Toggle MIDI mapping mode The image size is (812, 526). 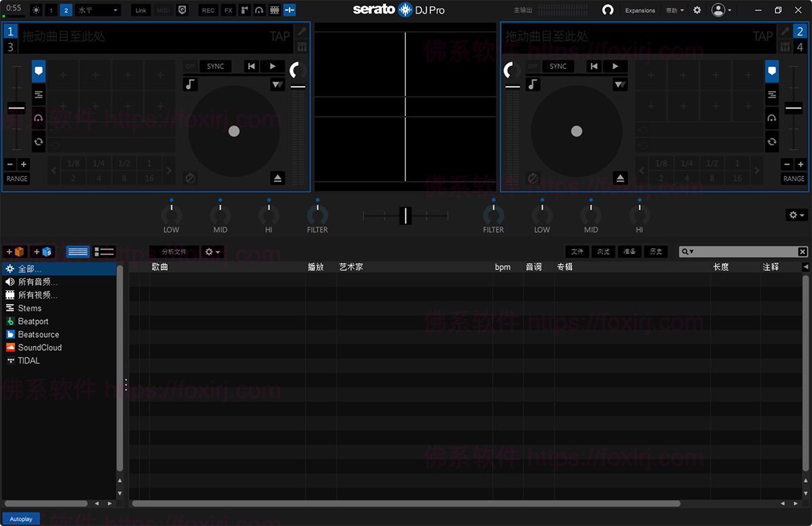[x=162, y=9]
